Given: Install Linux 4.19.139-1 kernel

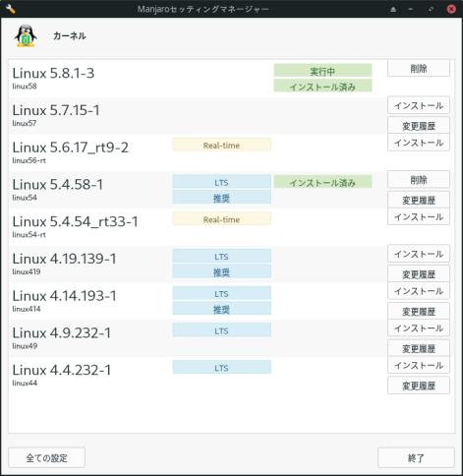Looking at the screenshot, I should click(x=419, y=254).
